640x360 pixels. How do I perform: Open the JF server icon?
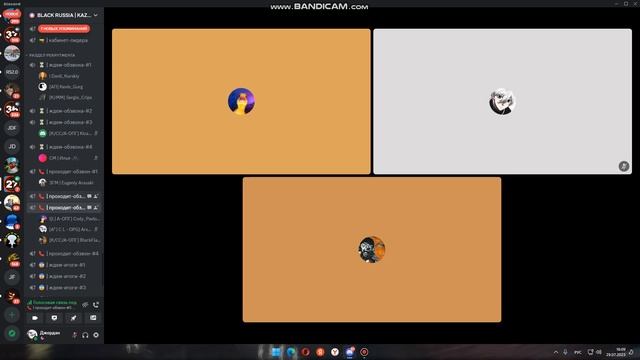tap(12, 277)
